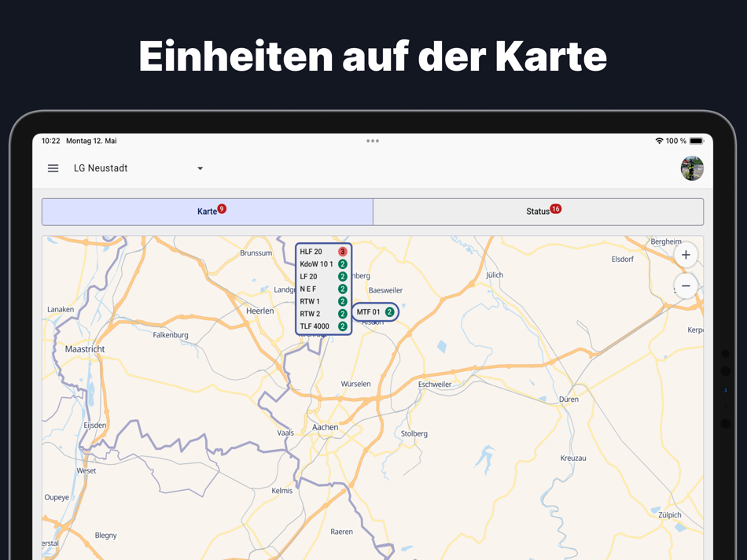Click the Wi-Fi icon in the status bar
The width and height of the screenshot is (747, 560).
click(659, 141)
